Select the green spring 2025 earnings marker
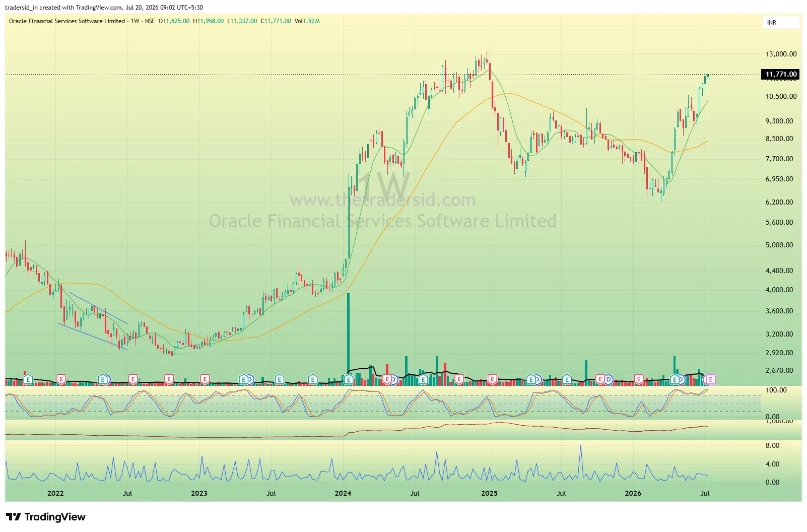Screen dimensions: 807x532 click(531, 379)
